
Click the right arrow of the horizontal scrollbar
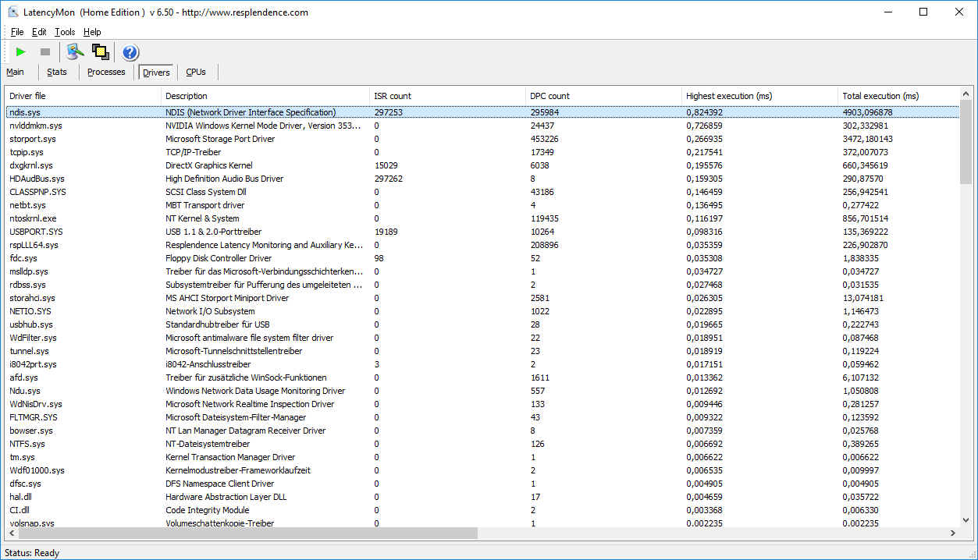click(x=952, y=533)
